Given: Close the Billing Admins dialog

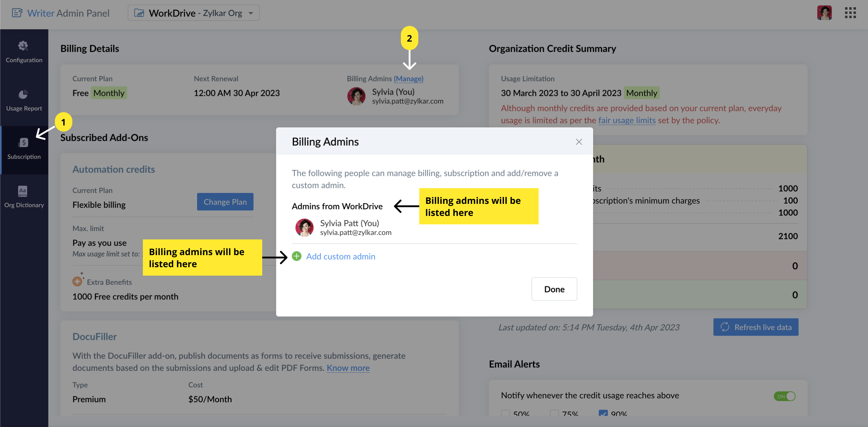Looking at the screenshot, I should click(x=579, y=142).
